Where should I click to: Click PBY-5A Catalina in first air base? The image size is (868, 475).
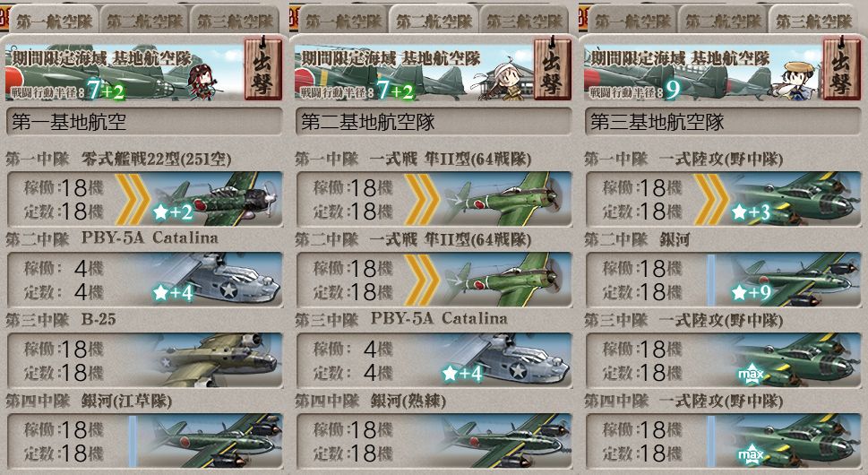pyautogui.click(x=144, y=280)
